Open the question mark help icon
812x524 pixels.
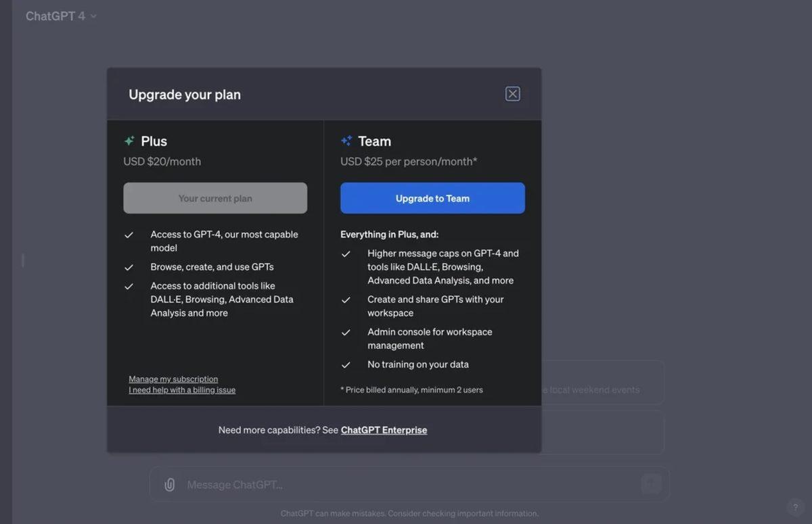[795, 507]
